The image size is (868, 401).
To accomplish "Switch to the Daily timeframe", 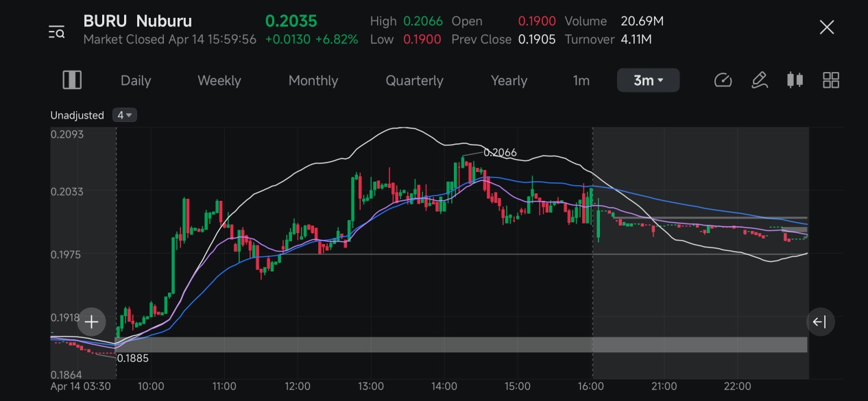I will (x=136, y=80).
